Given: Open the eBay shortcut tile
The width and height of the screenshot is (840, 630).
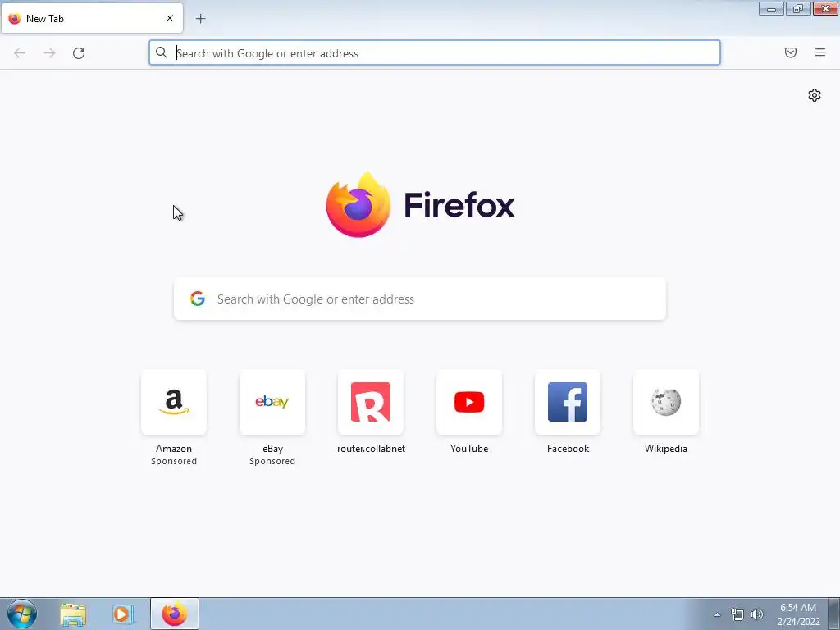Looking at the screenshot, I should click(272, 402).
